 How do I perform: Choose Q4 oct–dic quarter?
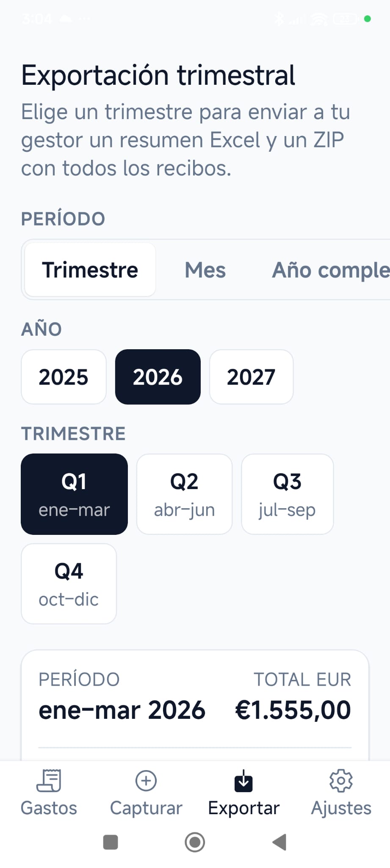[x=69, y=584]
